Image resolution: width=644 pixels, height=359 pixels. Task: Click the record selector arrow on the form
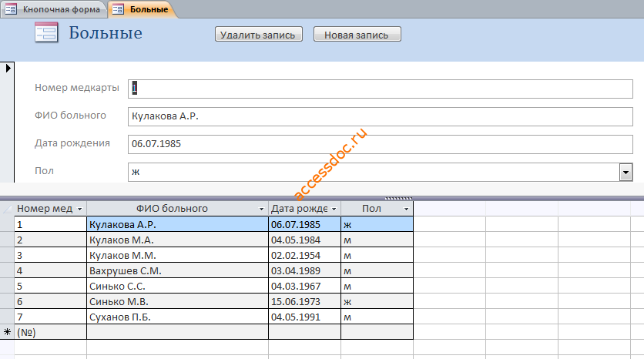click(8, 69)
